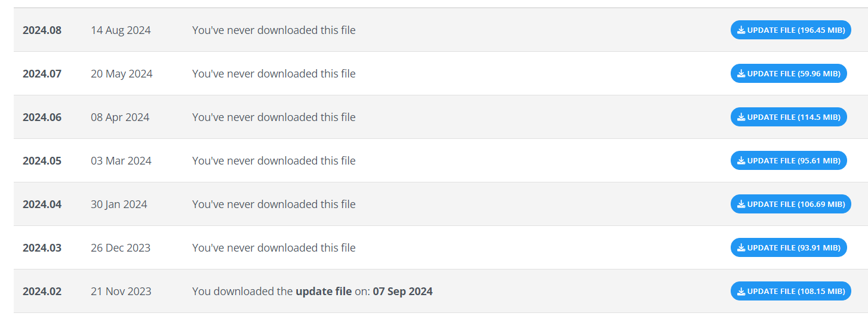Click the 30 Jan 2024 release date
The image size is (868, 316).
point(119,205)
